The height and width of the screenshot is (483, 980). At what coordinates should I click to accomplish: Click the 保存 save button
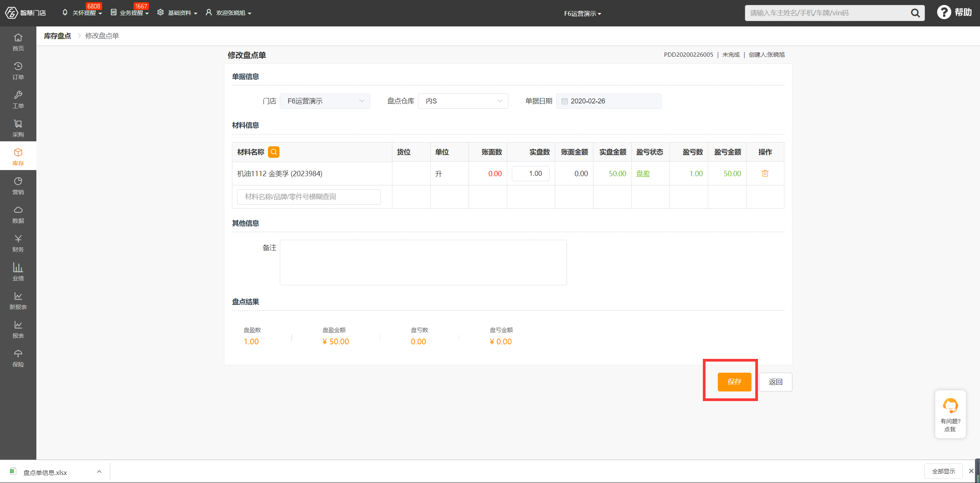[734, 382]
